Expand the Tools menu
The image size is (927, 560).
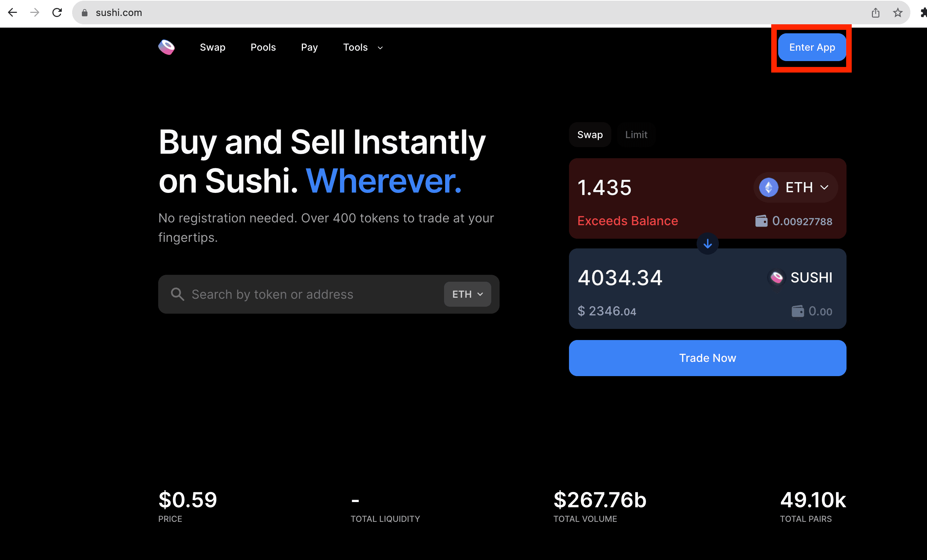click(x=363, y=48)
